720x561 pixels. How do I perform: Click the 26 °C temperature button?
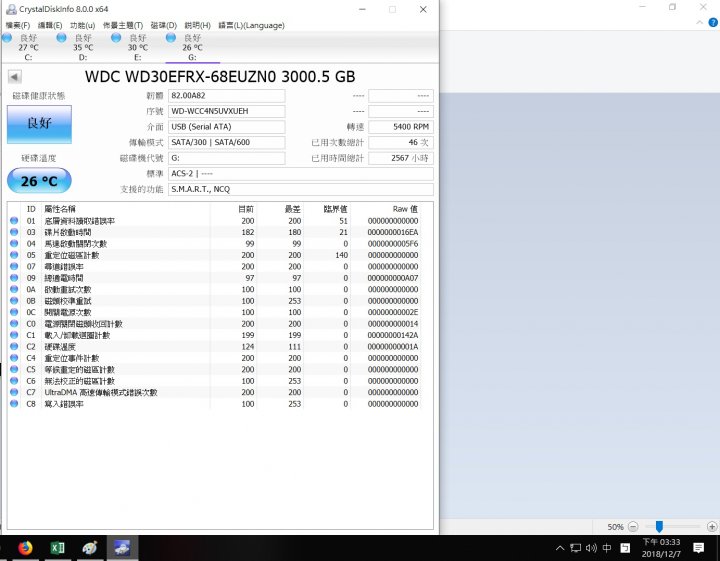(39, 181)
